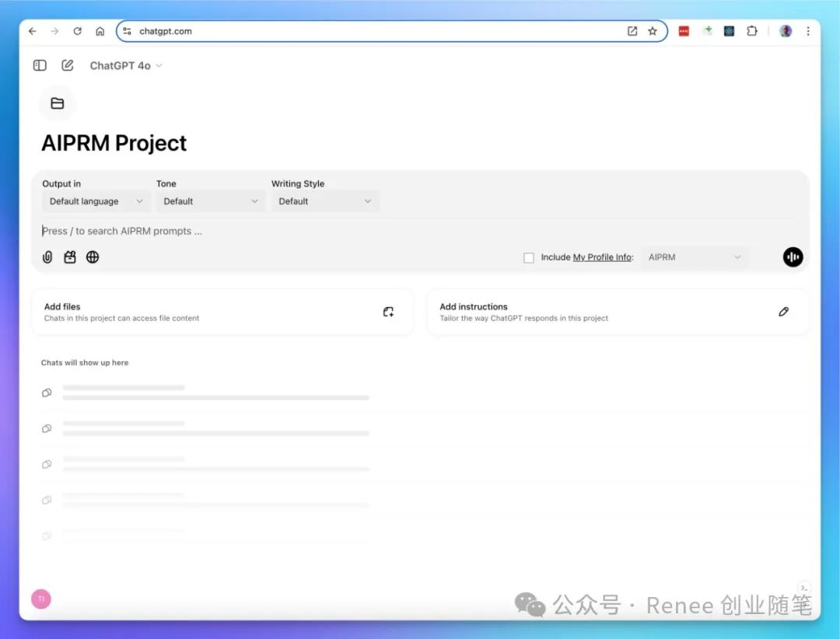840x639 pixels.
Task: Click the address bar URL chatgpt.com
Action: click(x=166, y=31)
